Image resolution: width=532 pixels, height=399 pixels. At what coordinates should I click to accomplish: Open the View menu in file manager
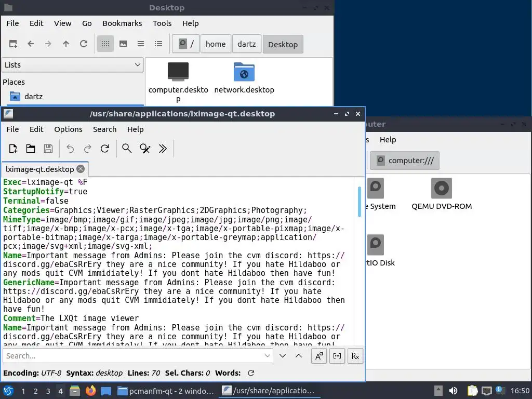[x=63, y=23]
